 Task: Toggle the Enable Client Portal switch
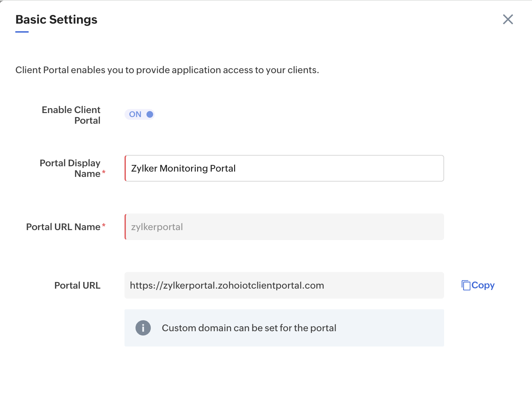[139, 114]
